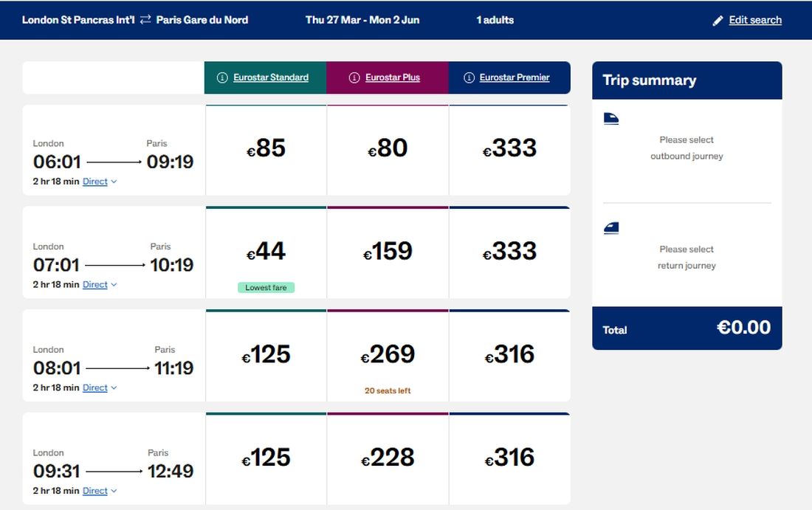Click the swap stations arrows icon

[145, 20]
